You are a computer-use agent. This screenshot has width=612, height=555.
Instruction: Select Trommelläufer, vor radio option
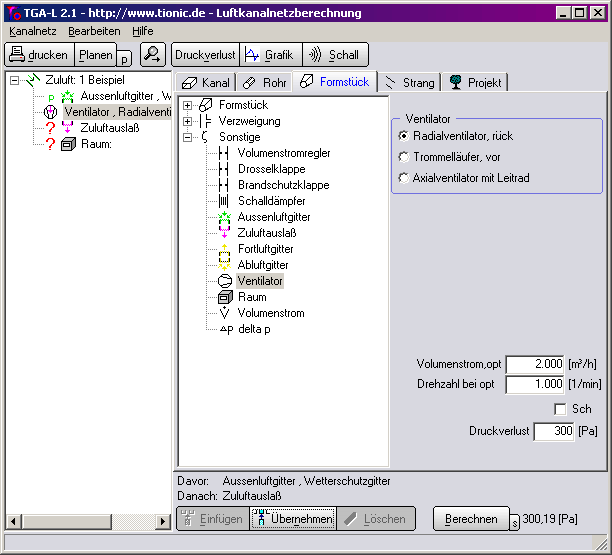404,157
